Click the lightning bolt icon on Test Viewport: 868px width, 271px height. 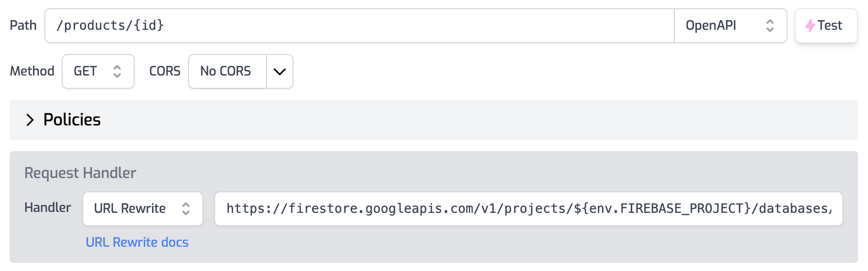[810, 26]
